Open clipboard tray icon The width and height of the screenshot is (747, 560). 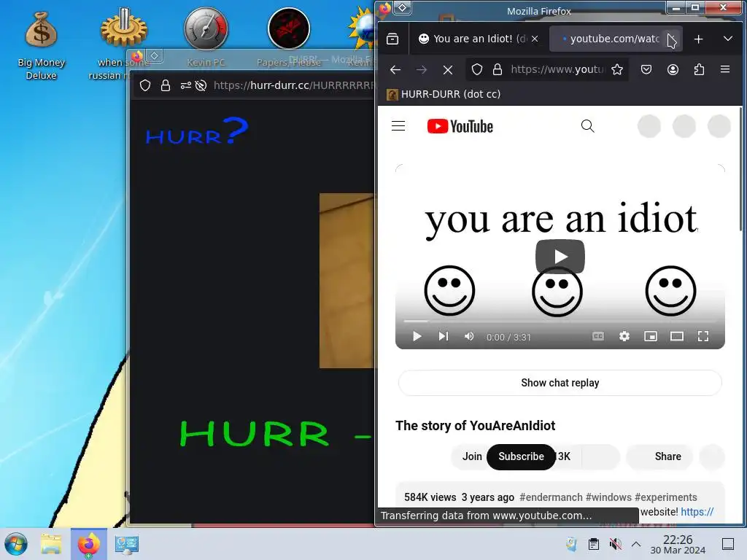(x=594, y=544)
